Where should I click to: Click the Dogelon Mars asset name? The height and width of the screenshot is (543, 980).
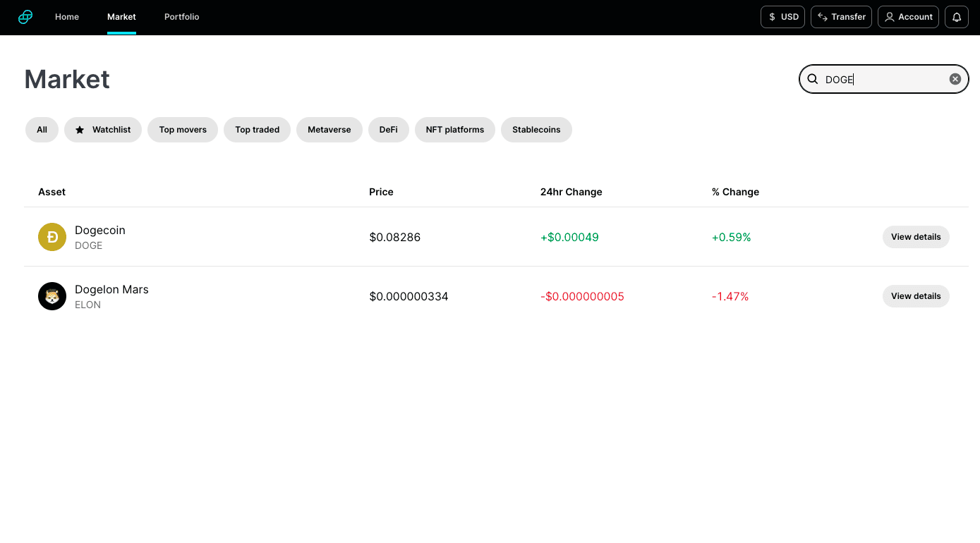click(111, 289)
